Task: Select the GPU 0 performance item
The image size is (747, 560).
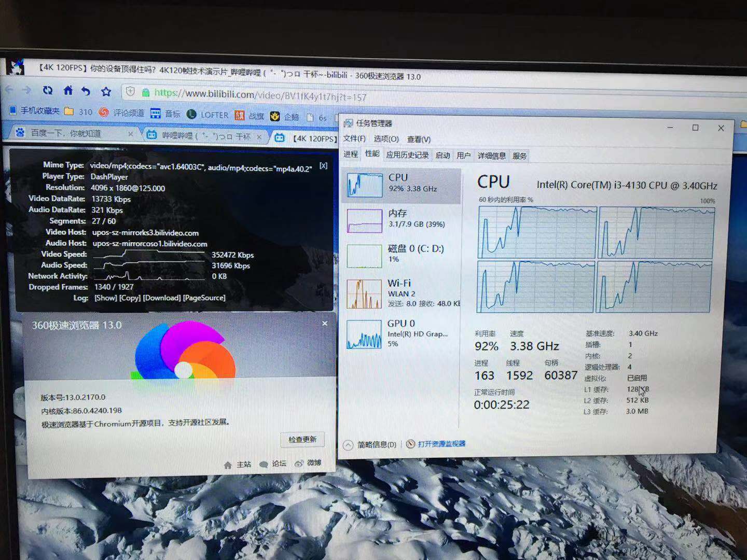Action: pyautogui.click(x=403, y=333)
